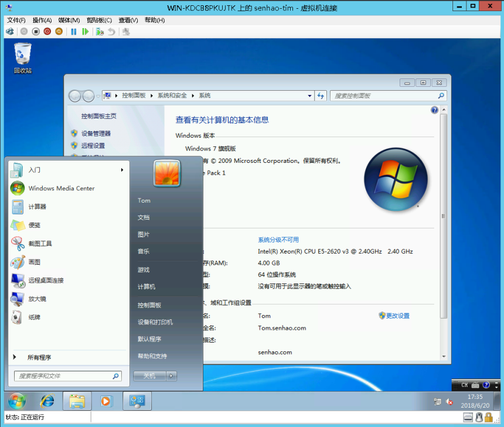Screen dimensions: 504x427
Task: Click the red Shut Down toolbar icon
Action: [x=47, y=32]
